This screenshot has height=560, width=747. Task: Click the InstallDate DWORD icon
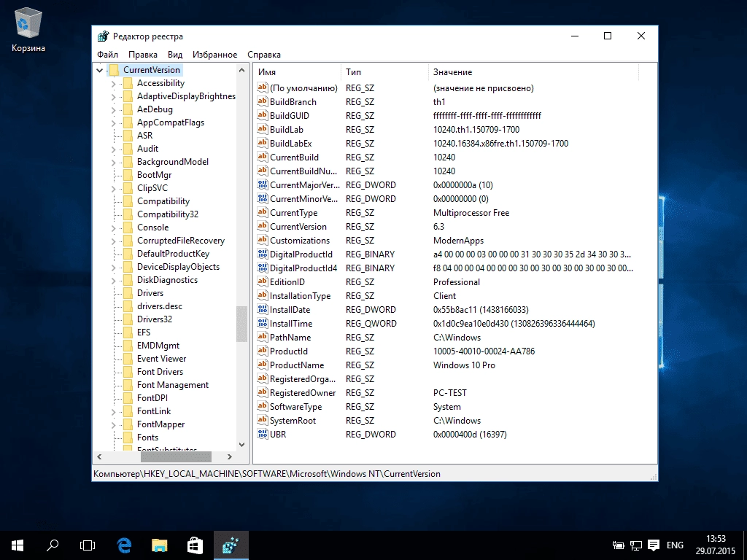tap(262, 309)
